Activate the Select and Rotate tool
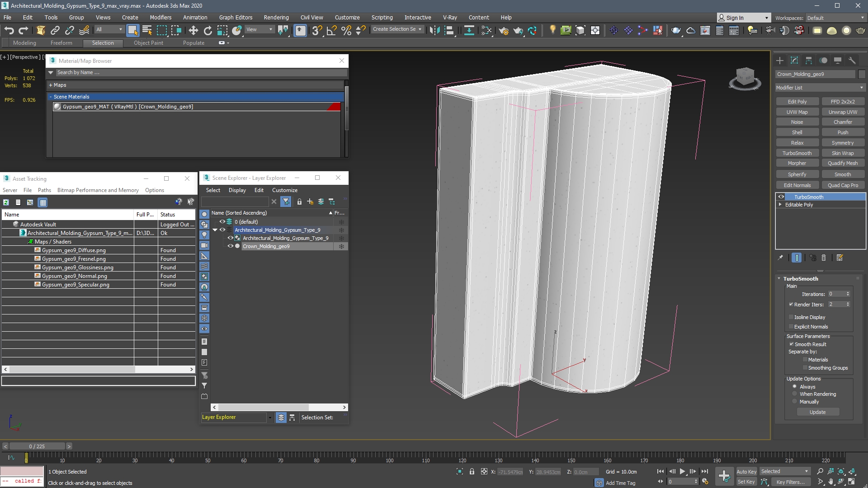The width and height of the screenshot is (868, 488). 208,30
